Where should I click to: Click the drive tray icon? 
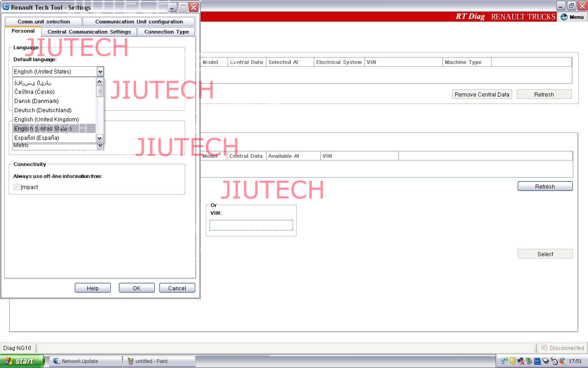point(546,361)
